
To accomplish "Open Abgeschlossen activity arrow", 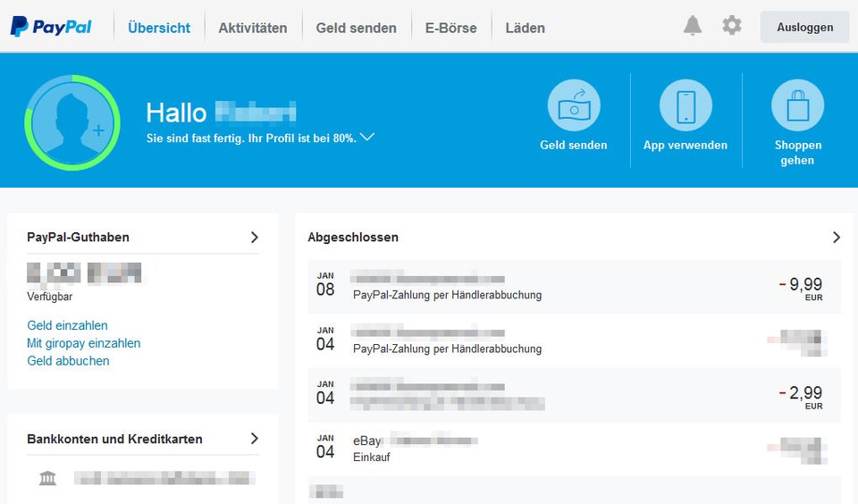I will 837,237.
